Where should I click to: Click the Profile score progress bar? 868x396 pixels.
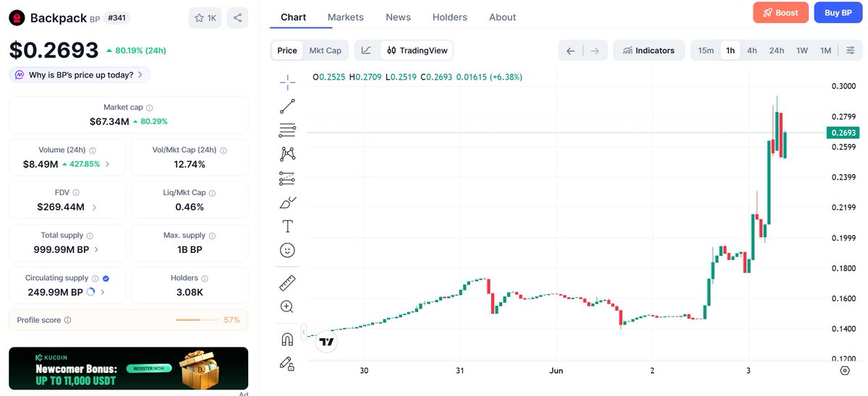point(197,320)
